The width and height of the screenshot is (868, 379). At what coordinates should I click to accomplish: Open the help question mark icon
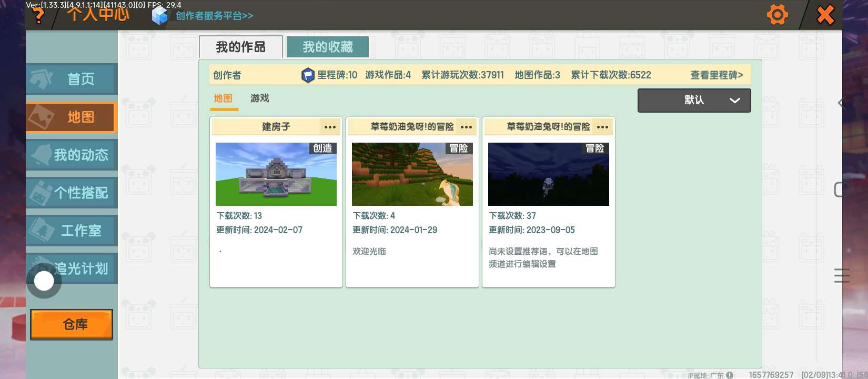38,16
